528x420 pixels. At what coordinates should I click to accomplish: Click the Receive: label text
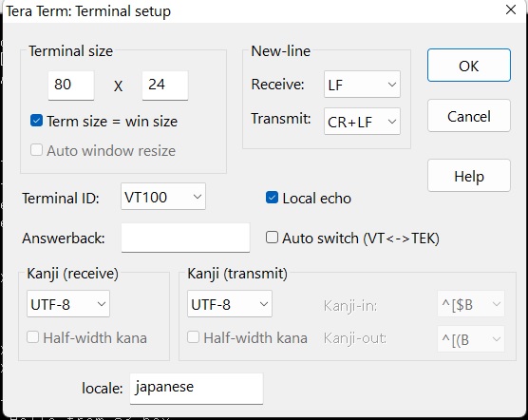(278, 85)
